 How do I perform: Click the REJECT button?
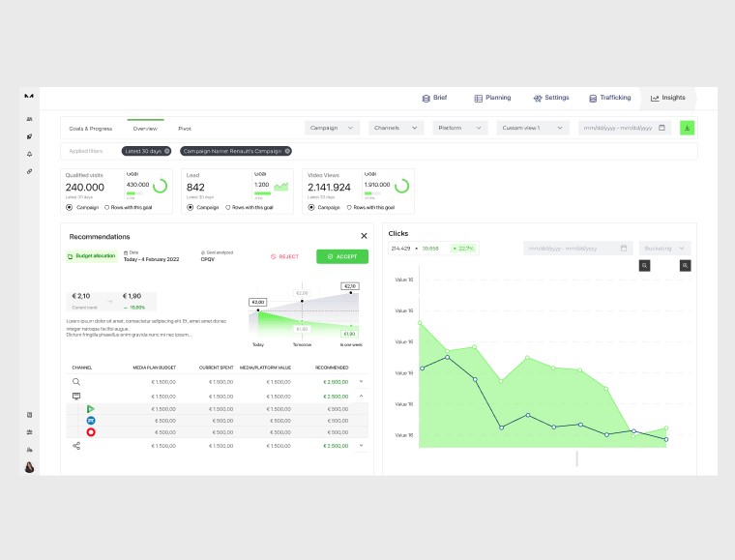284,256
